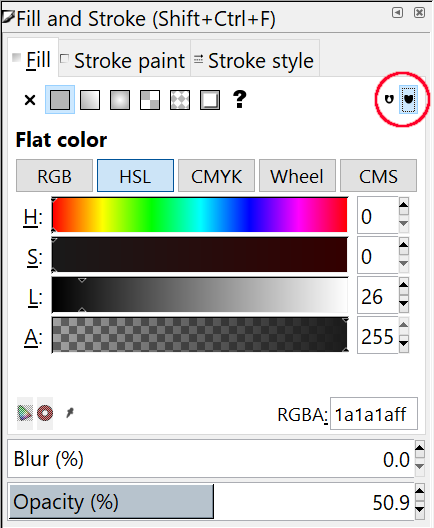Screen dimensions: 434x528
Task: Select the CMYK color mode button
Action: pos(216,176)
